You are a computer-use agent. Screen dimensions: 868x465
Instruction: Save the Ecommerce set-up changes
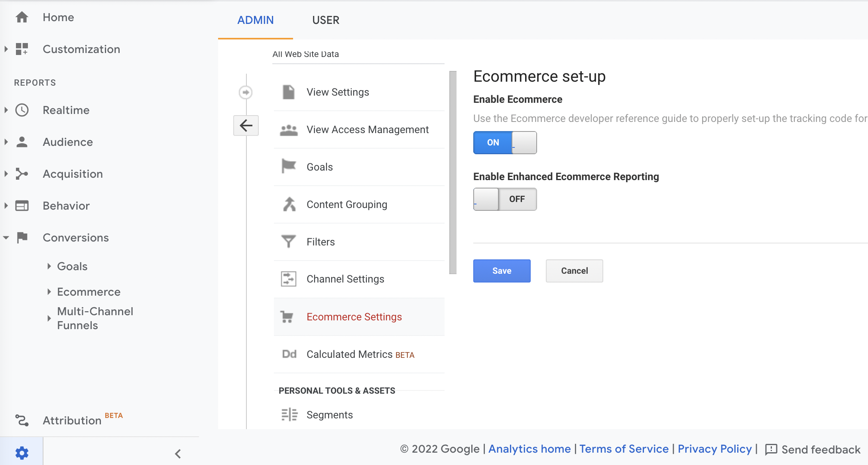502,271
